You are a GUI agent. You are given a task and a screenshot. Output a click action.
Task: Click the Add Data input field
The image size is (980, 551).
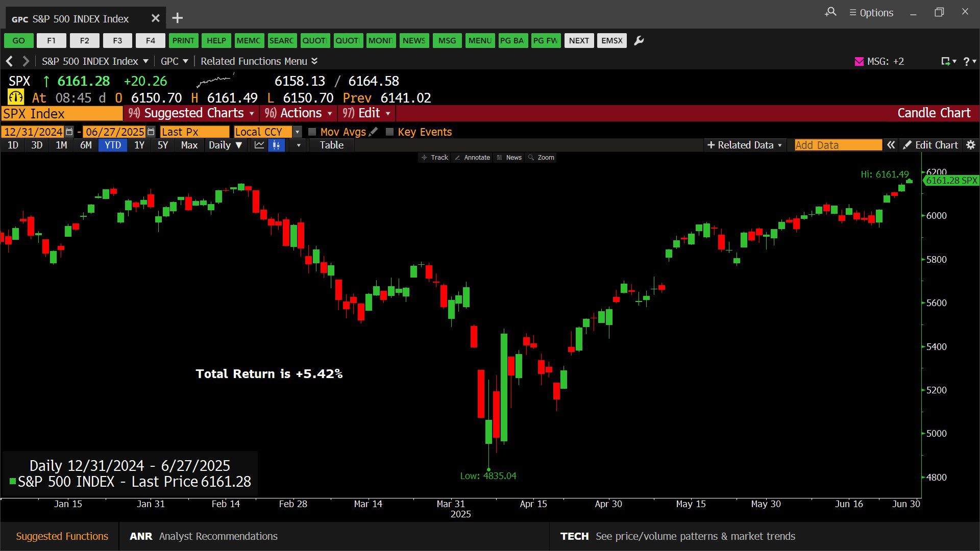tap(838, 145)
